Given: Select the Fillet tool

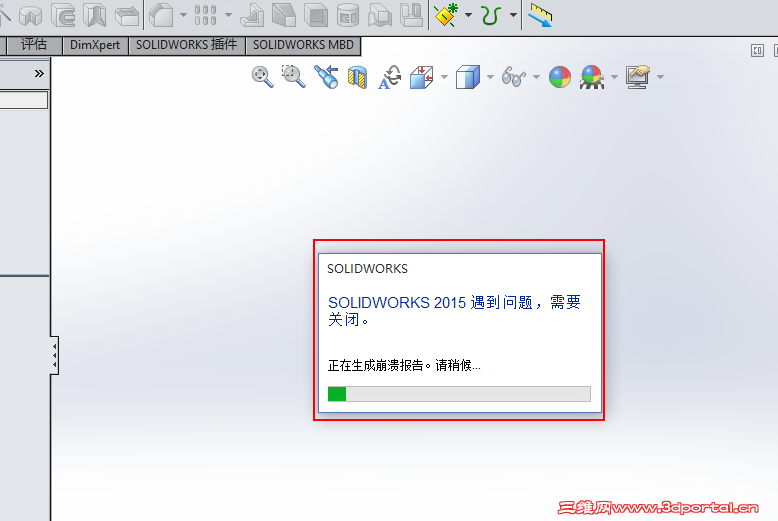Looking at the screenshot, I should (x=161, y=15).
